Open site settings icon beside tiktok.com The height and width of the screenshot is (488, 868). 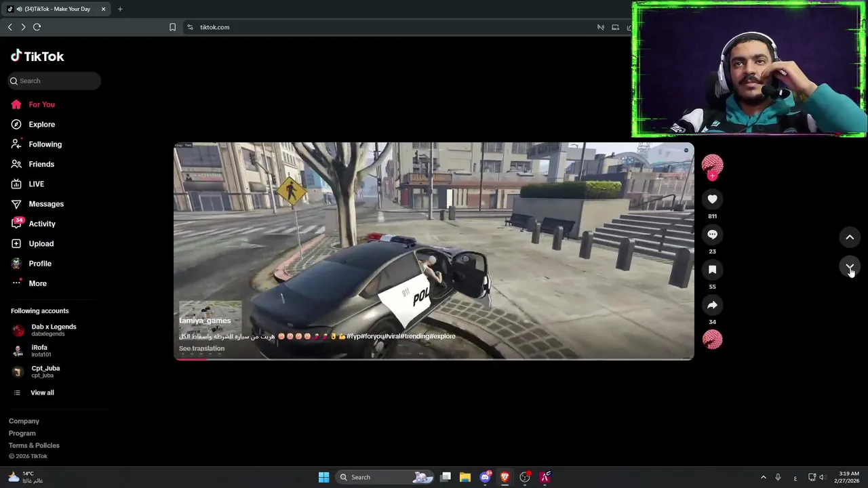(190, 27)
